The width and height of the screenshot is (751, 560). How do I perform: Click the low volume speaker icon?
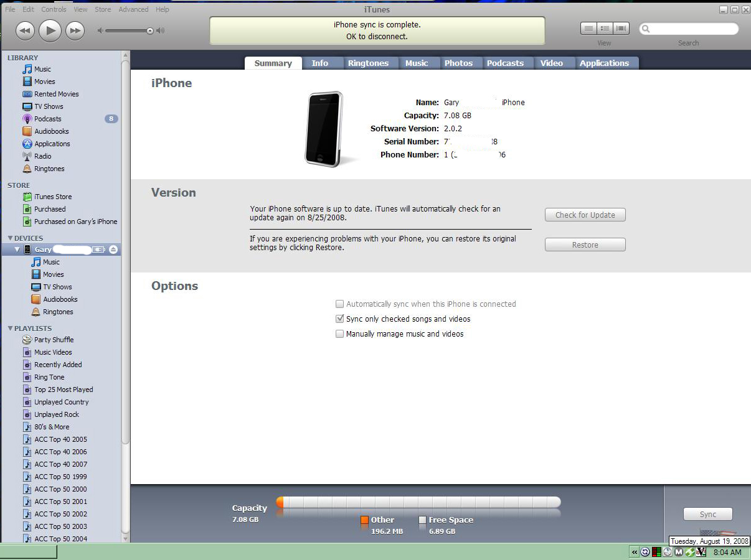point(100,30)
